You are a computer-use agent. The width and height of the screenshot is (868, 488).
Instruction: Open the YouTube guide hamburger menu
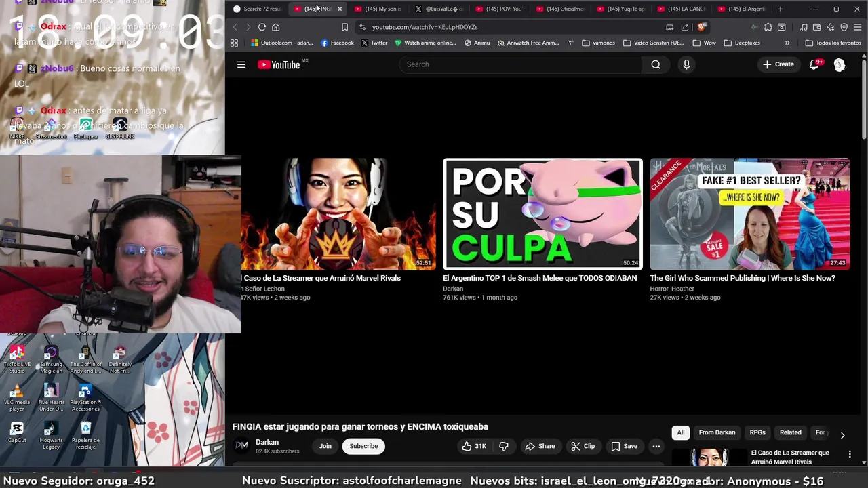[x=241, y=64]
